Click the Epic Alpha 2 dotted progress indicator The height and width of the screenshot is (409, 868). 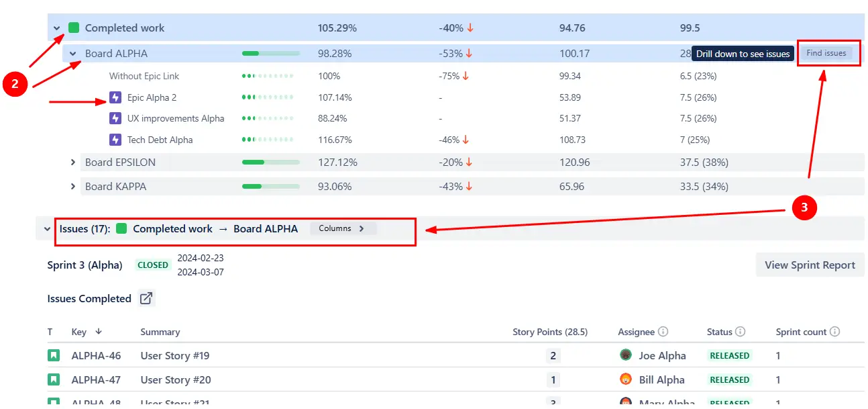pyautogui.click(x=268, y=97)
